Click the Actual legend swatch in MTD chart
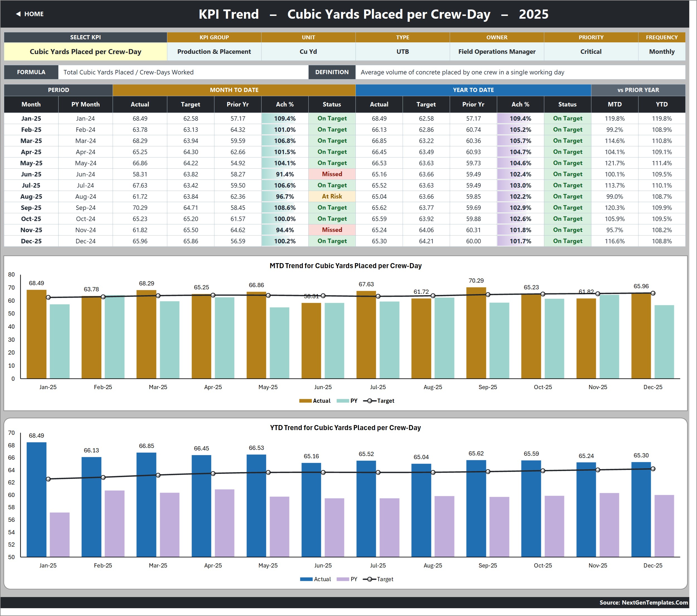Viewport: 697px width, 616px height. pos(305,401)
